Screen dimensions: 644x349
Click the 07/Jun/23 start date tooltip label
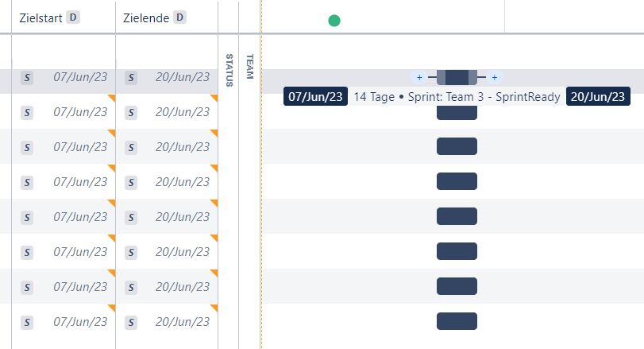point(315,97)
